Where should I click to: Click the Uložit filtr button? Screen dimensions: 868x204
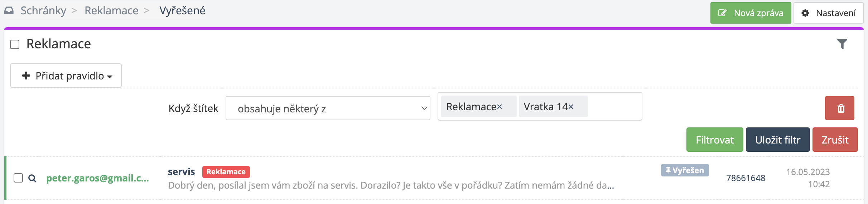click(x=777, y=140)
